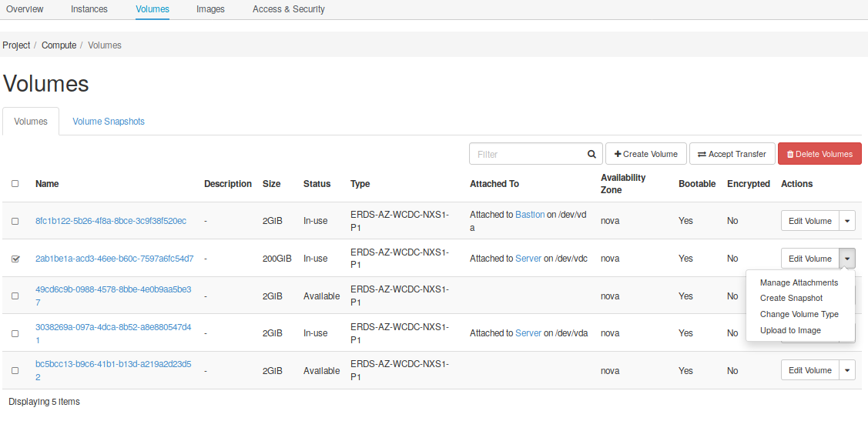Image resolution: width=868 pixels, height=421 pixels.
Task: Pick Upload to Image menu option
Action: tap(790, 330)
